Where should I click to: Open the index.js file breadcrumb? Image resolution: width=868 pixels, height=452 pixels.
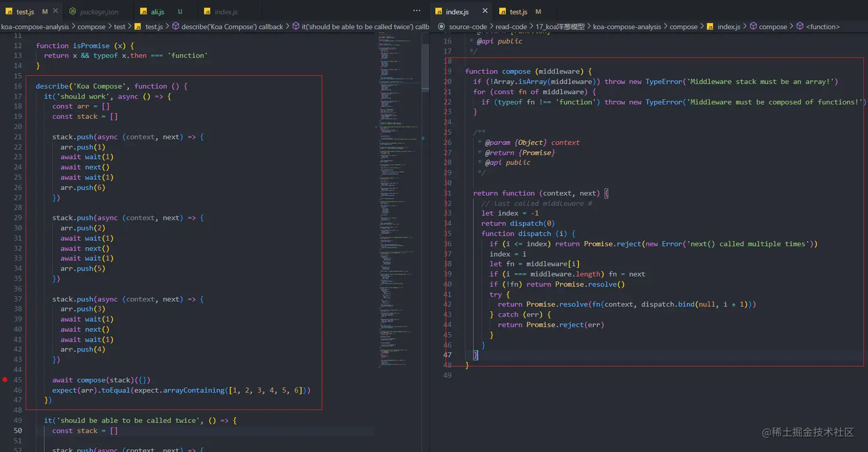(x=723, y=26)
